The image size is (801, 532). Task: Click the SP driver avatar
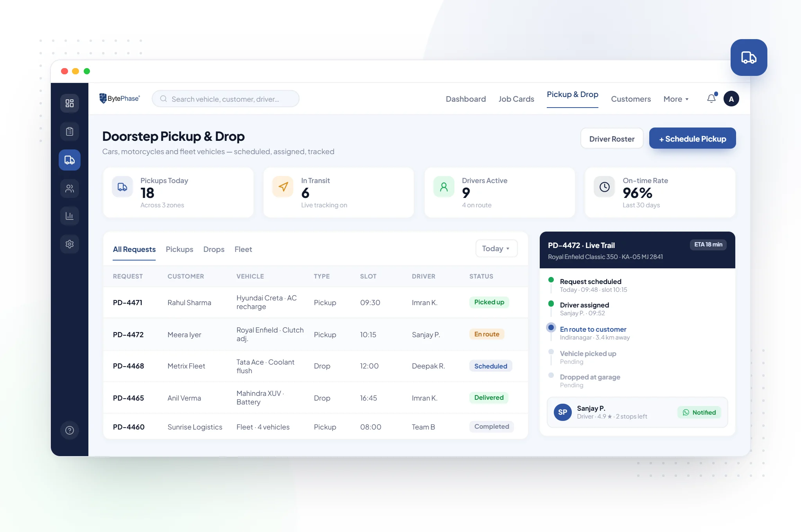[563, 412]
